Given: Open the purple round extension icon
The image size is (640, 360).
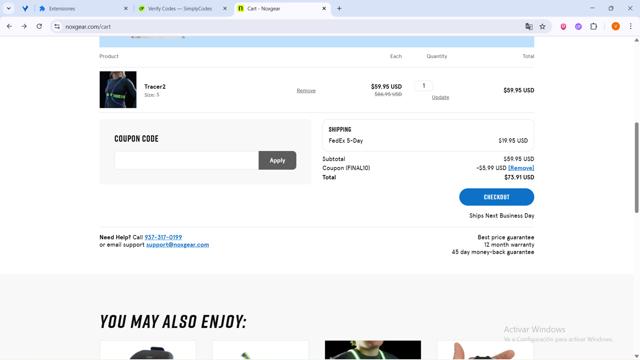Looking at the screenshot, I should 578,27.
